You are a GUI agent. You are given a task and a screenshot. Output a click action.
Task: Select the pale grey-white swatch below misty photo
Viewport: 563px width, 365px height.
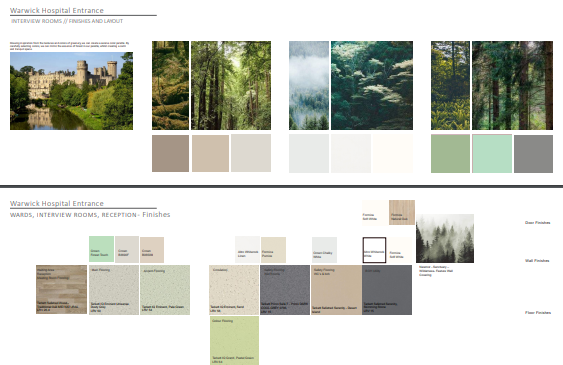(x=309, y=153)
